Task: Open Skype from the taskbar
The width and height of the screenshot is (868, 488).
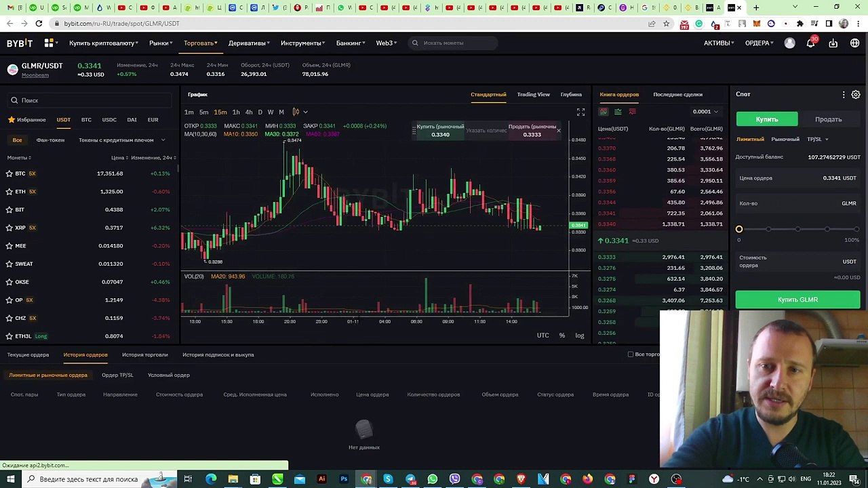Action: click(388, 479)
